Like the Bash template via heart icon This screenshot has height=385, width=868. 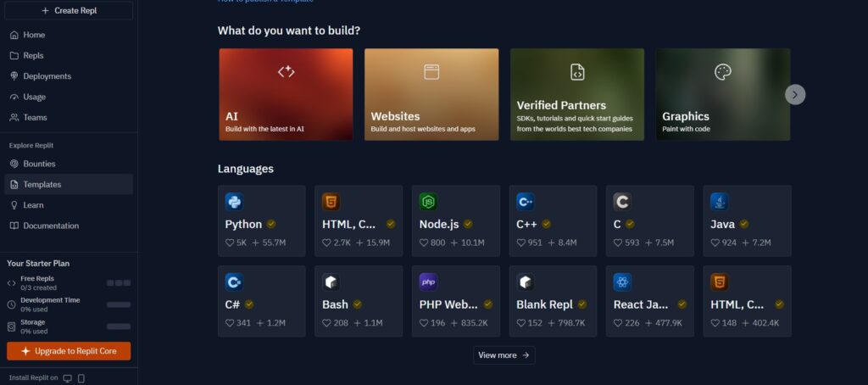click(x=326, y=323)
